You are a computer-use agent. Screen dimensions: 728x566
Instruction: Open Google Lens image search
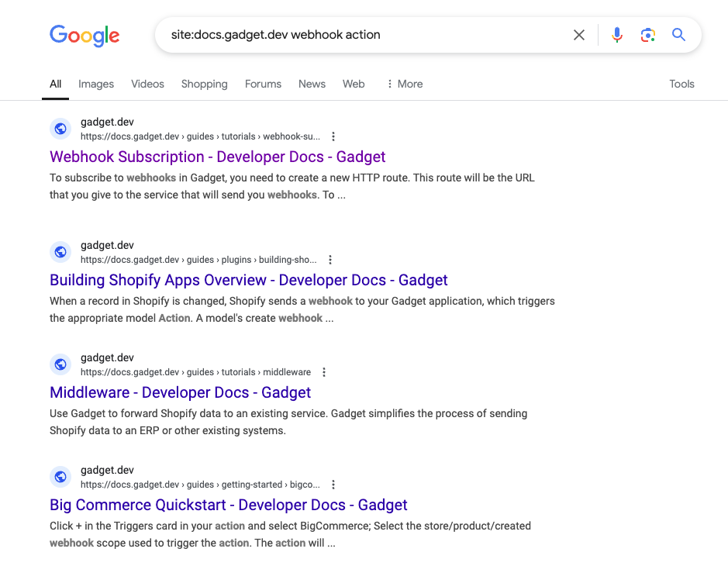(x=647, y=35)
